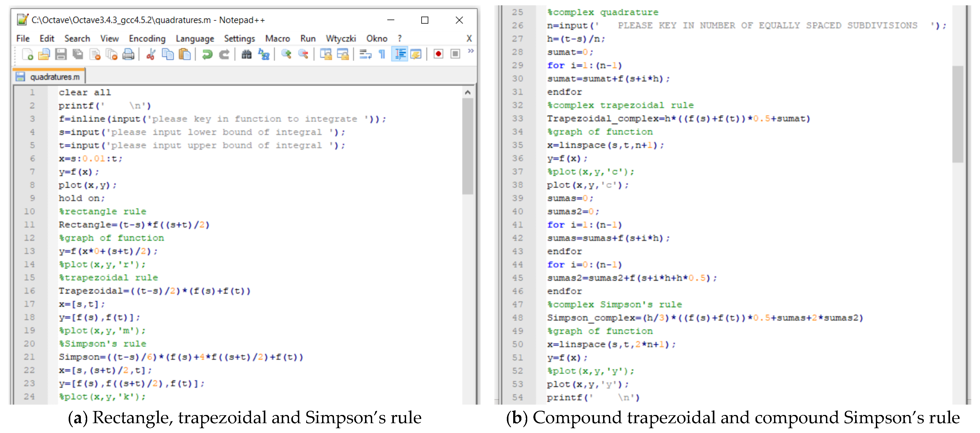Click the Print toolbar icon
The image size is (980, 433).
pos(129,54)
